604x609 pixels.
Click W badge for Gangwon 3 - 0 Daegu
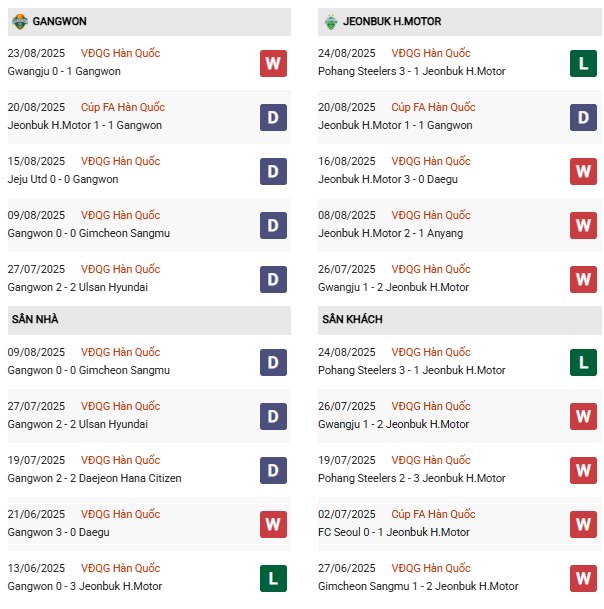(x=273, y=524)
